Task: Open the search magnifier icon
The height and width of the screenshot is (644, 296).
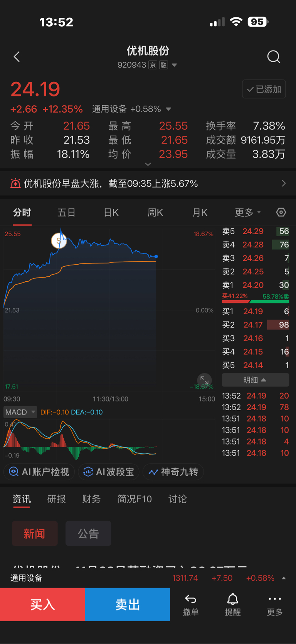Action: tap(274, 57)
